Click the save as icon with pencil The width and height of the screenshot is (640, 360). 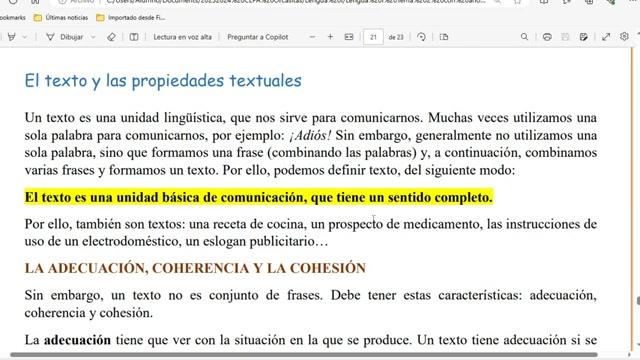click(x=584, y=37)
